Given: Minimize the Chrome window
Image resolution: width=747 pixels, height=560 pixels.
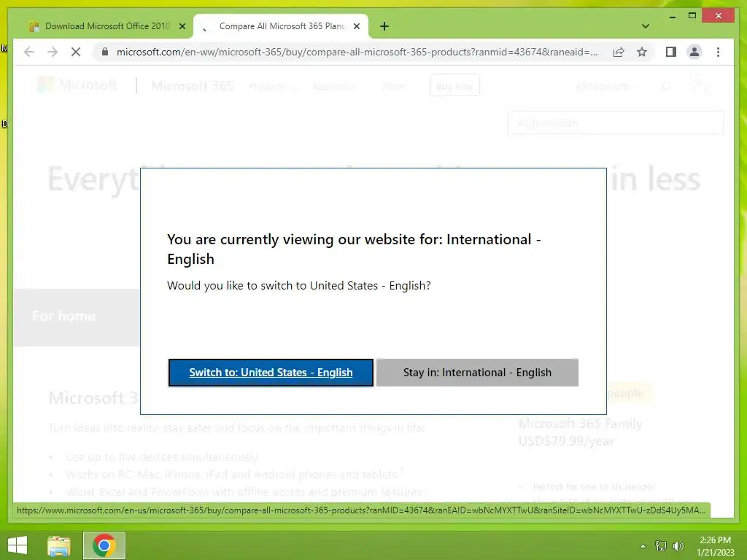Looking at the screenshot, I should (x=672, y=17).
